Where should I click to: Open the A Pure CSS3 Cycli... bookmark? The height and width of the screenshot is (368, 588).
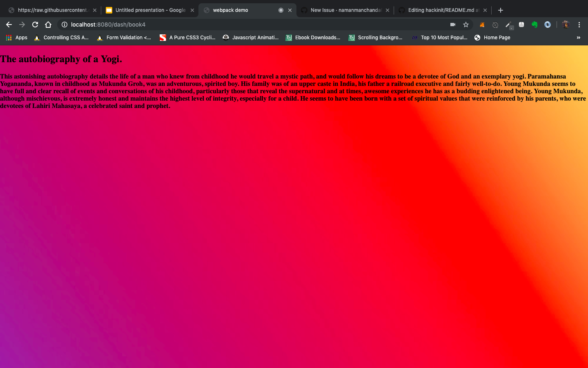tap(187, 38)
